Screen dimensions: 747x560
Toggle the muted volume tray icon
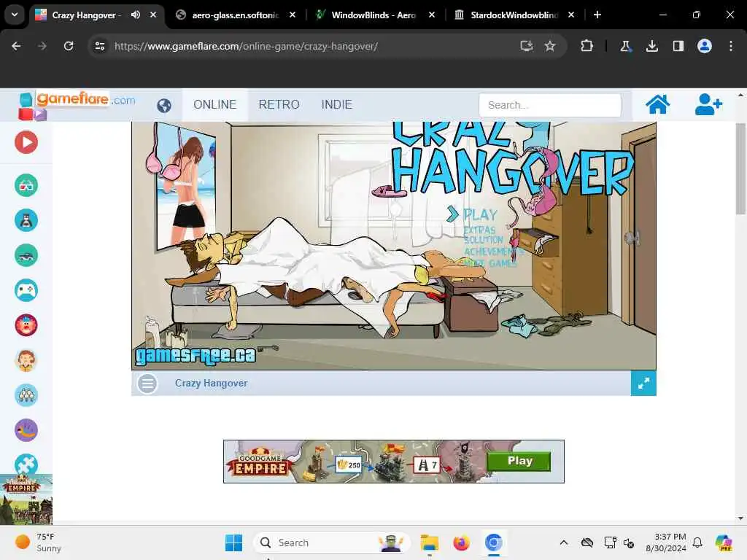pyautogui.click(x=629, y=542)
